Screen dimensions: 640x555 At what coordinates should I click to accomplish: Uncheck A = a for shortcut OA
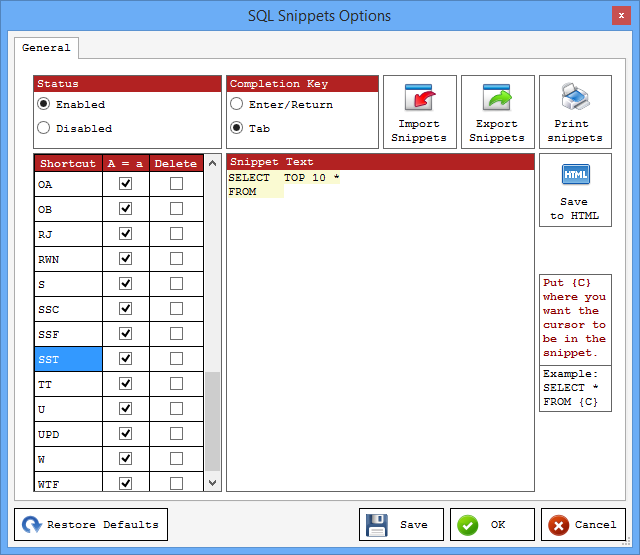pos(125,184)
